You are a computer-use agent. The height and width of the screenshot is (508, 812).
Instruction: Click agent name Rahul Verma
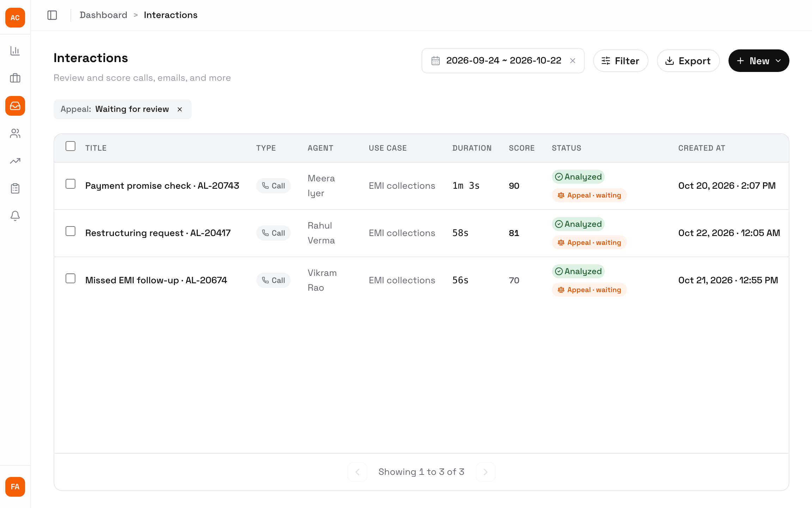321,233
